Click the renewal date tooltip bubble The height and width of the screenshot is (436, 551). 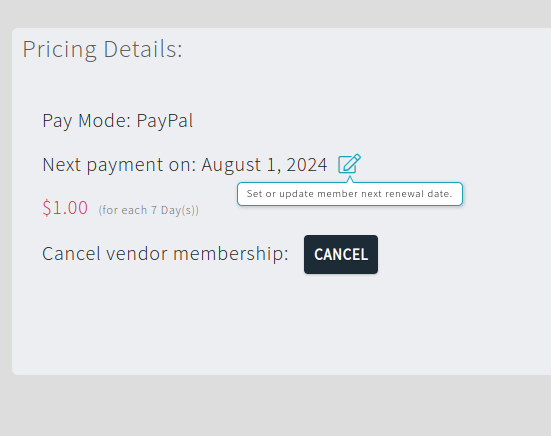pos(350,194)
